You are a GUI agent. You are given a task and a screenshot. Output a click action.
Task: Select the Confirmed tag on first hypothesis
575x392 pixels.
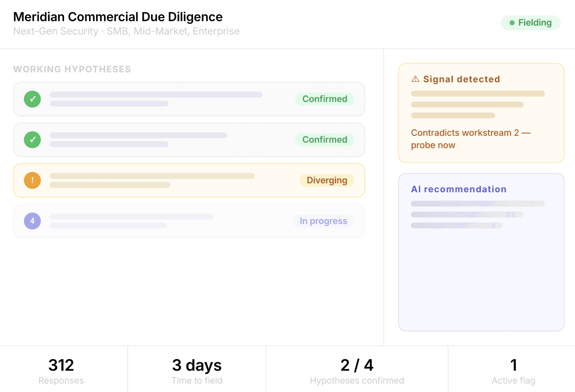[x=325, y=99]
